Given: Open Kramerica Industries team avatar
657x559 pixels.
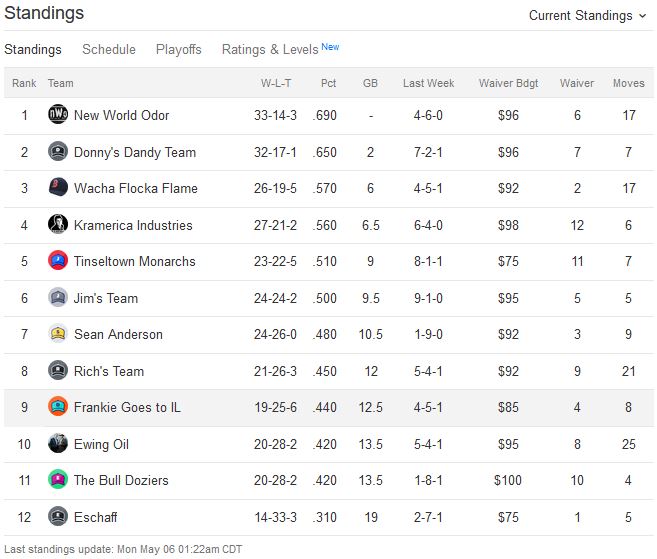Looking at the screenshot, I should click(x=58, y=224).
